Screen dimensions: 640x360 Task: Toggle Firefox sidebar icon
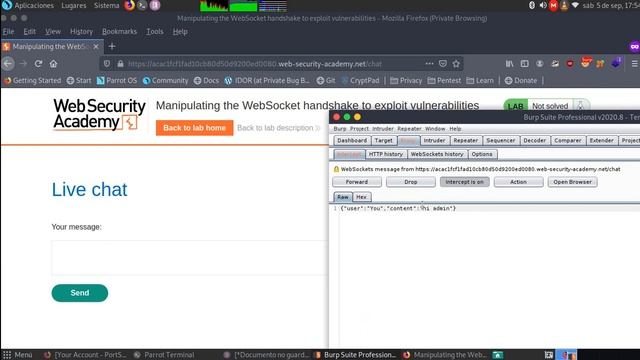coord(524,64)
